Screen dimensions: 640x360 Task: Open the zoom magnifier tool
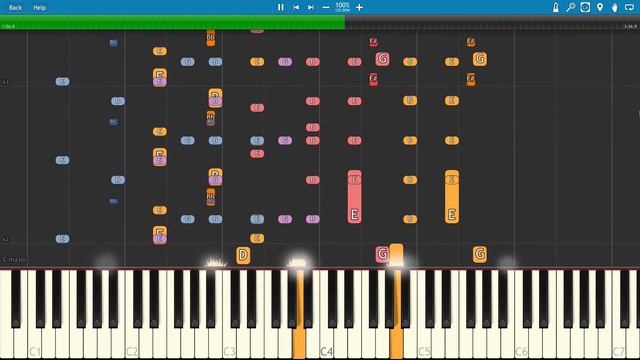pos(571,7)
